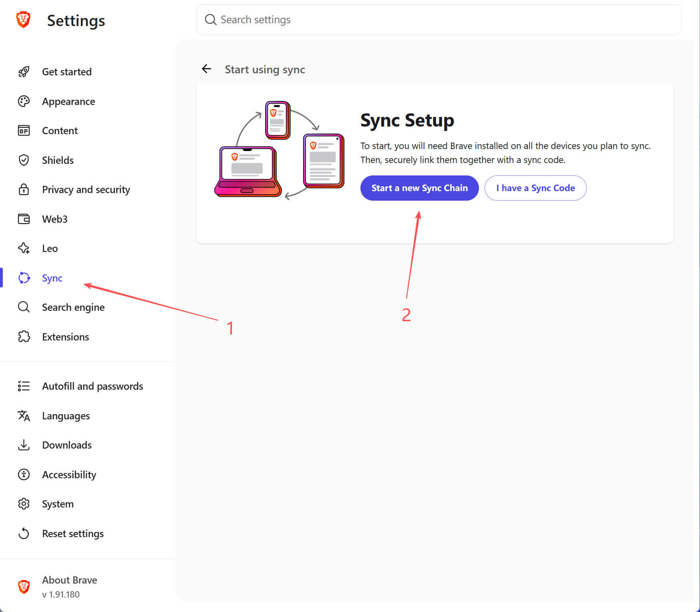700x612 pixels.
Task: Open the Get started section
Action: click(66, 72)
